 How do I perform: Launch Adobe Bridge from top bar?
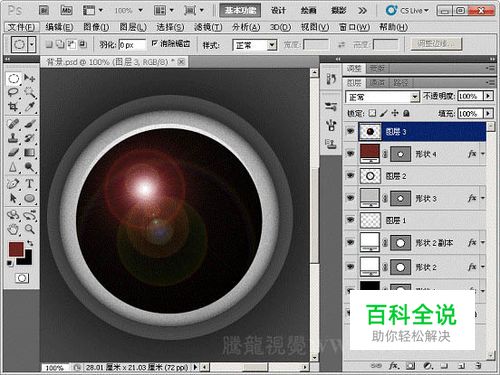tap(44, 10)
